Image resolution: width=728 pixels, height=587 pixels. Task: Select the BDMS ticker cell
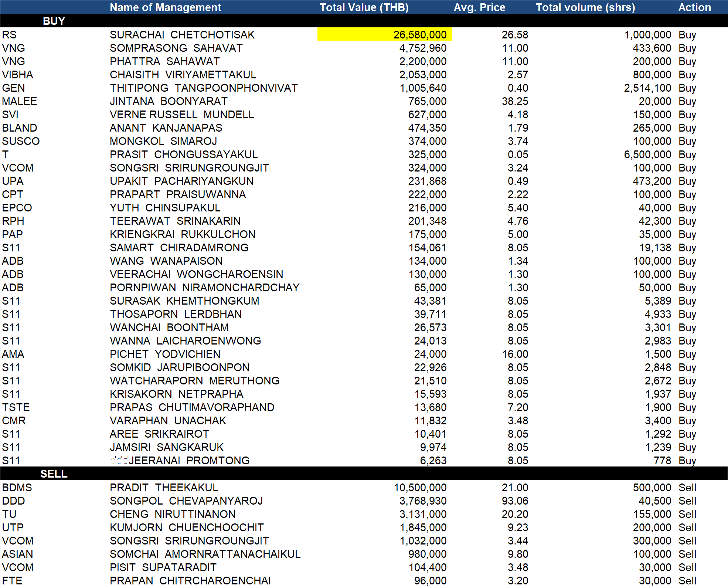point(17,488)
